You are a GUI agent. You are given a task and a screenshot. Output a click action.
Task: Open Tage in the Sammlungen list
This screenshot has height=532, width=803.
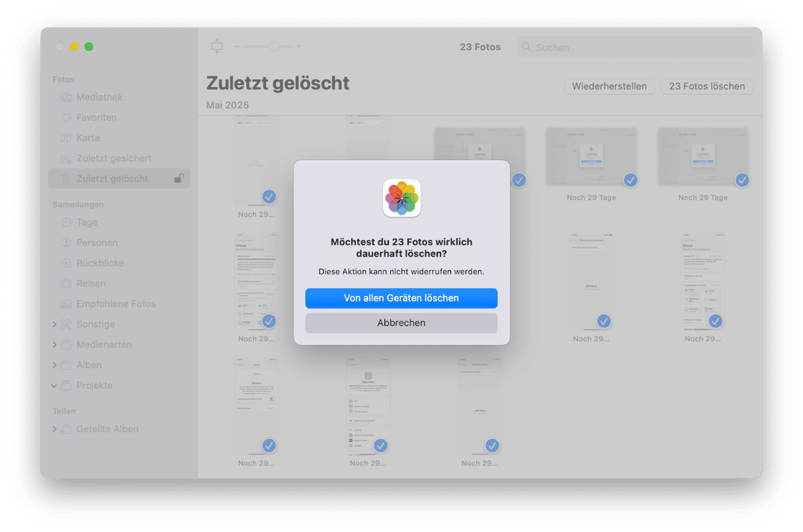click(x=87, y=222)
